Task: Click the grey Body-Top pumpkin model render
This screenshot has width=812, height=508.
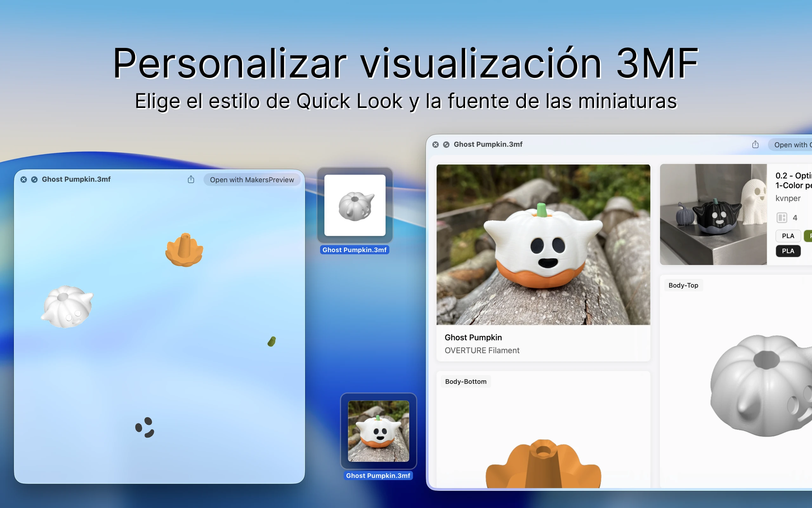Action: (x=761, y=386)
